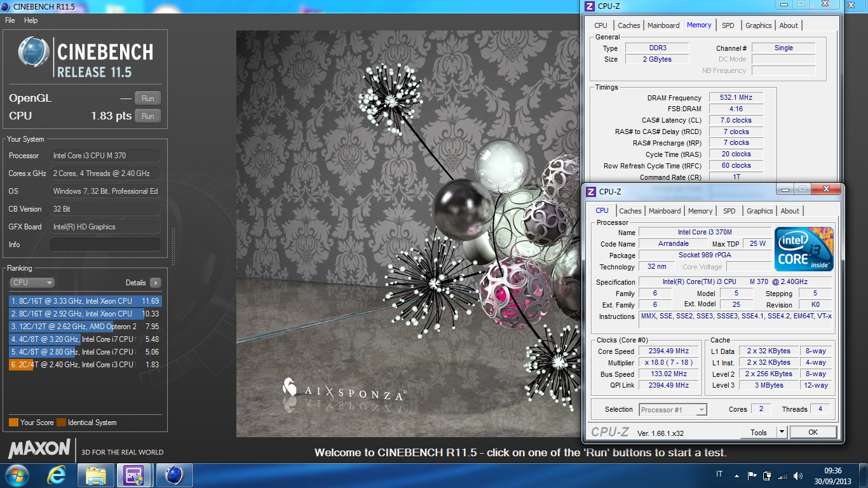Click the power plug battery tray icon
The image size is (868, 488).
[x=767, y=475]
